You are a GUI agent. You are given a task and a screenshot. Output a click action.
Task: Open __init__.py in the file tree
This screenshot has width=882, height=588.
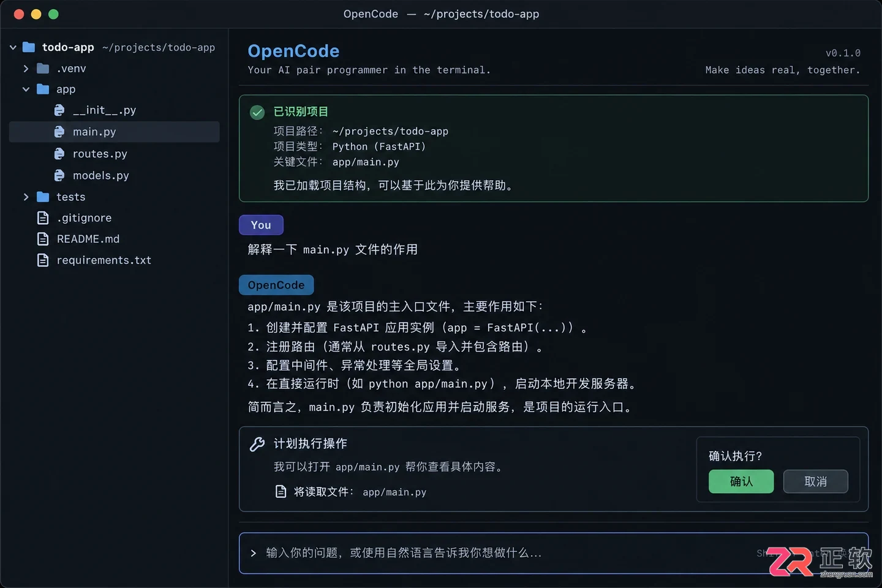click(x=105, y=110)
